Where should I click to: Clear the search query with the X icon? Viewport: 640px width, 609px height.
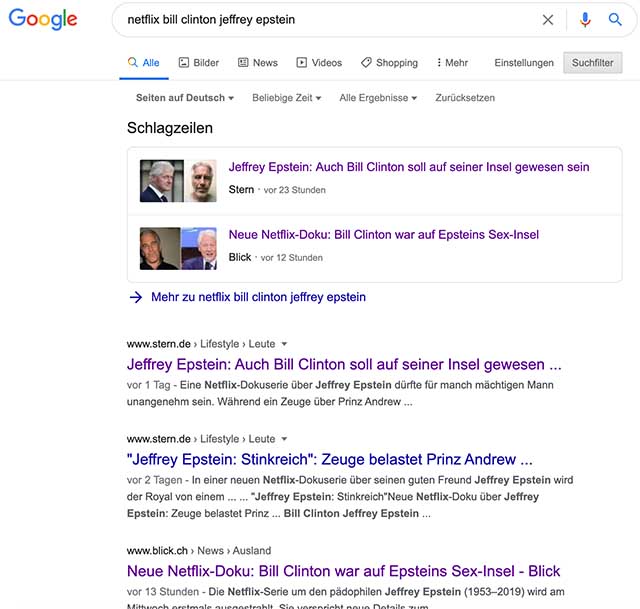click(548, 20)
